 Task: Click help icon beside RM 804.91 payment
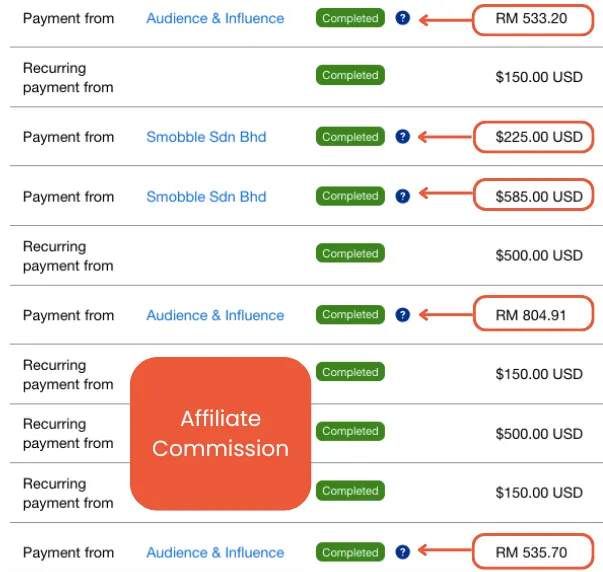(x=402, y=315)
